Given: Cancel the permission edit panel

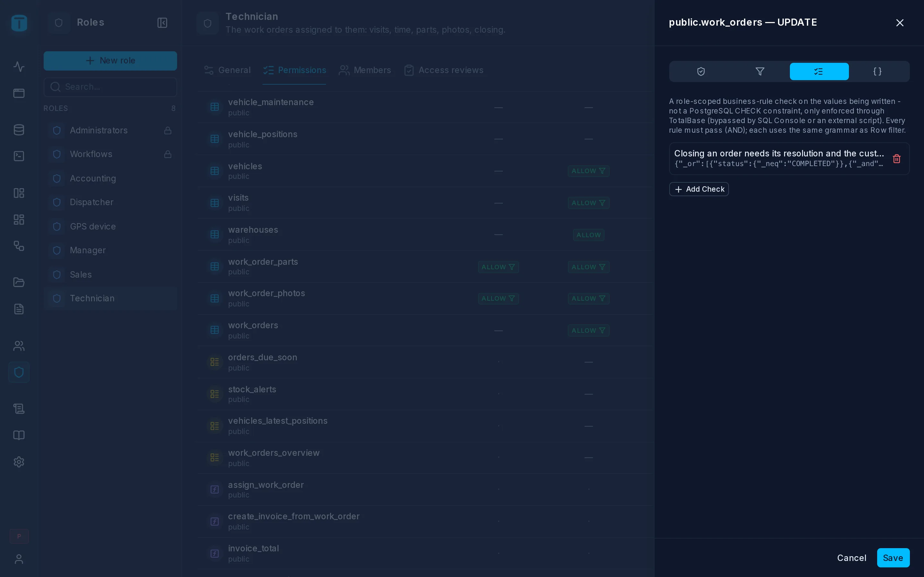Looking at the screenshot, I should tap(851, 558).
